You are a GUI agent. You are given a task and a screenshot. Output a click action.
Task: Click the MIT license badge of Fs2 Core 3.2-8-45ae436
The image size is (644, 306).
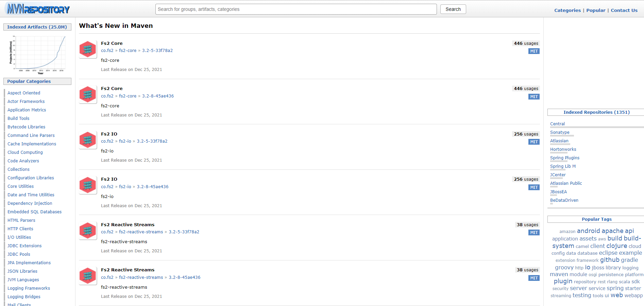[534, 96]
